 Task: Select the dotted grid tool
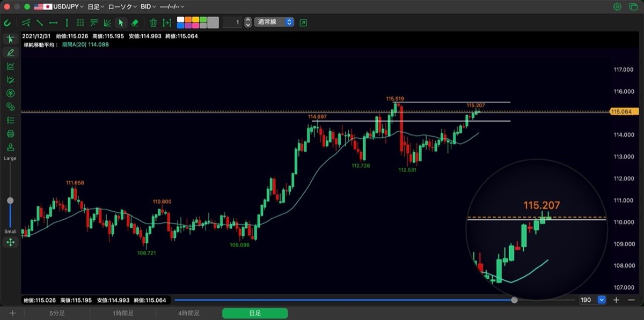click(x=80, y=23)
